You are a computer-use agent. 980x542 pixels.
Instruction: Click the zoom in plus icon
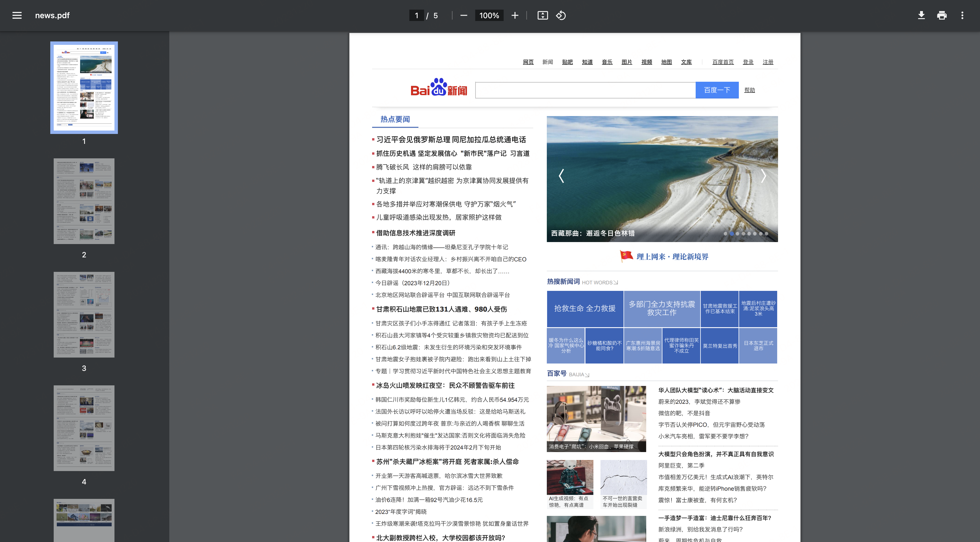click(x=515, y=16)
